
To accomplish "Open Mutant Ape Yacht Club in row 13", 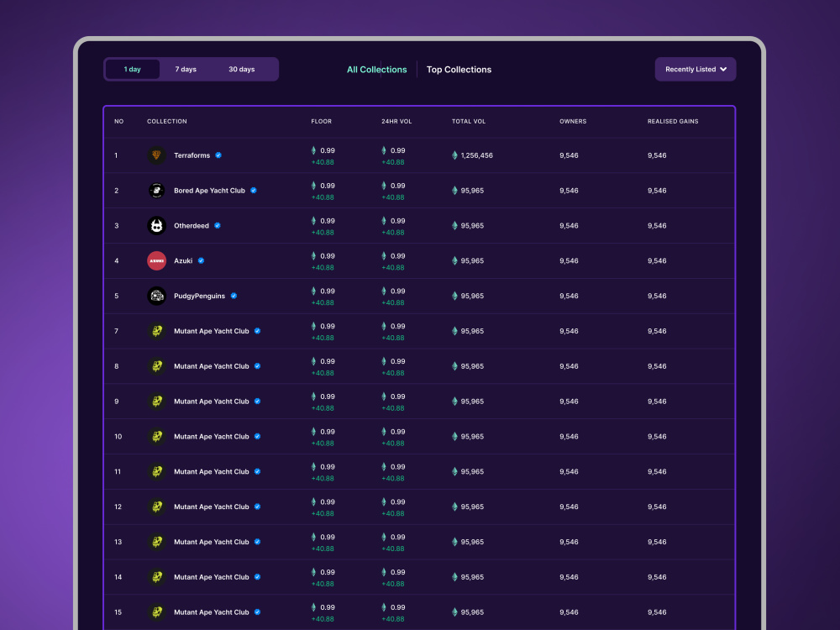I will coord(212,542).
